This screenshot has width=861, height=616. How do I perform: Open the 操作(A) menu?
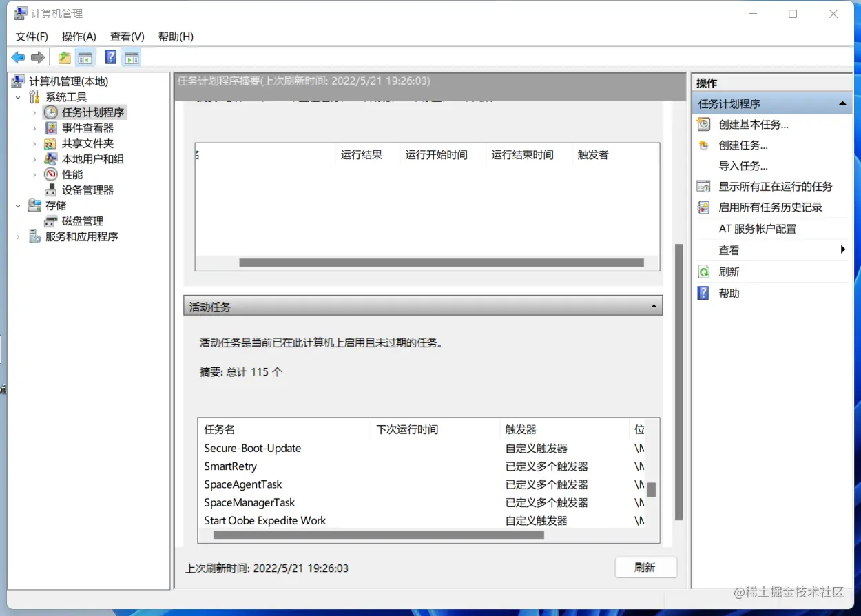click(x=79, y=37)
